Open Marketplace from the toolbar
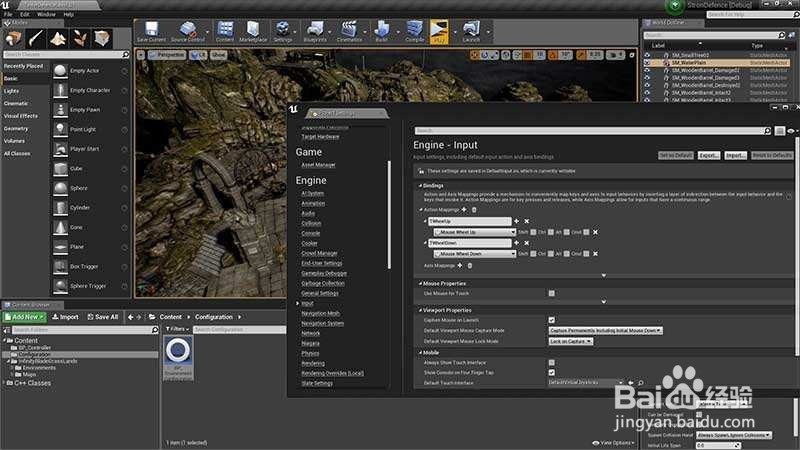This screenshot has height=450, width=800. [x=253, y=32]
